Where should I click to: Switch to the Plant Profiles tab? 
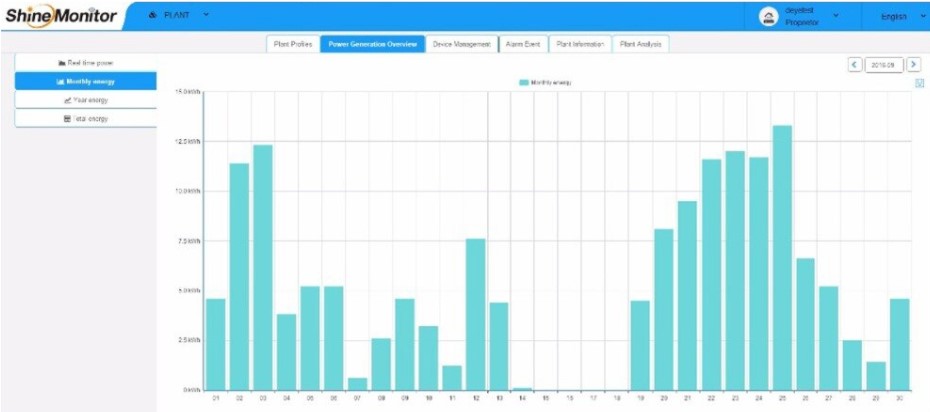[293, 44]
